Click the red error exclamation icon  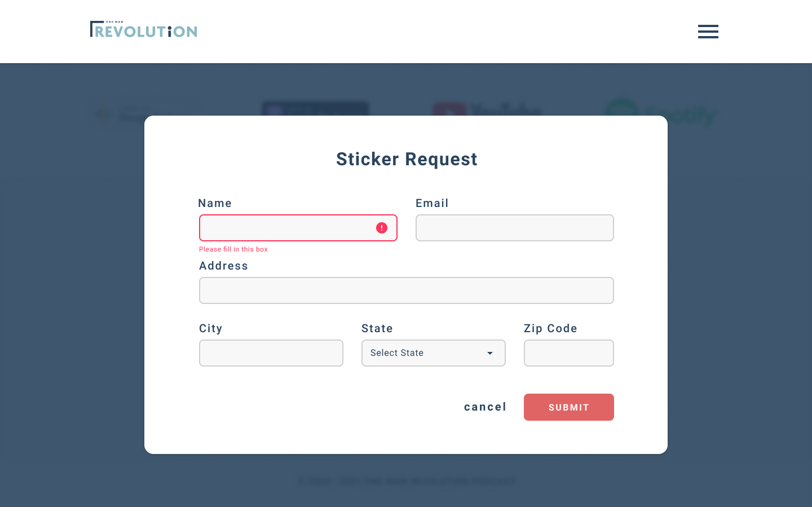click(382, 228)
